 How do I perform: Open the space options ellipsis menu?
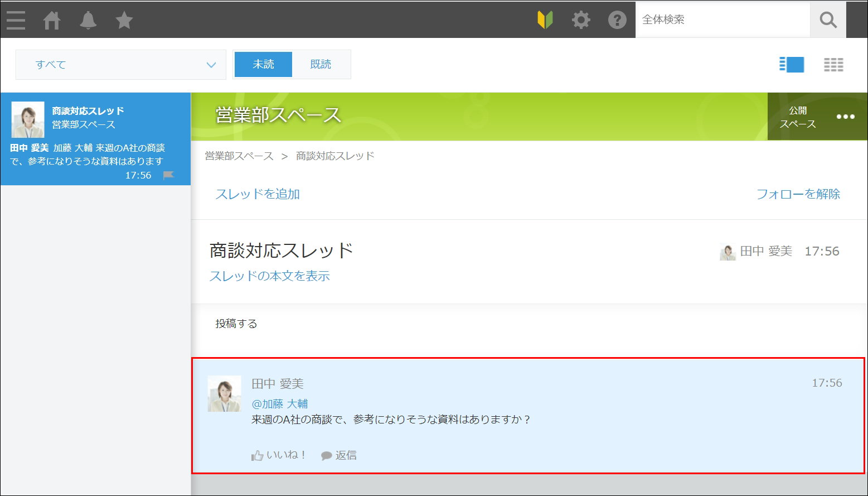846,117
